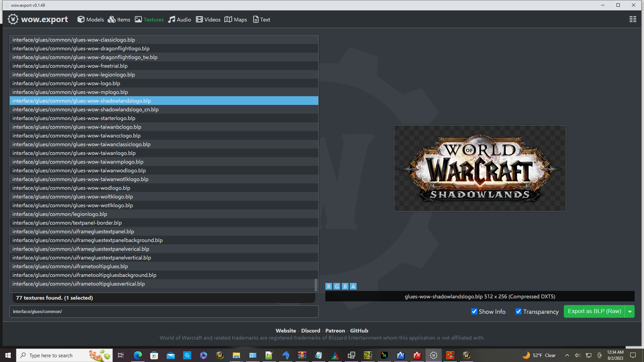The height and width of the screenshot is (362, 644).
Task: Select uiframetooltipgluesbackground.blp entry
Action: (164, 275)
